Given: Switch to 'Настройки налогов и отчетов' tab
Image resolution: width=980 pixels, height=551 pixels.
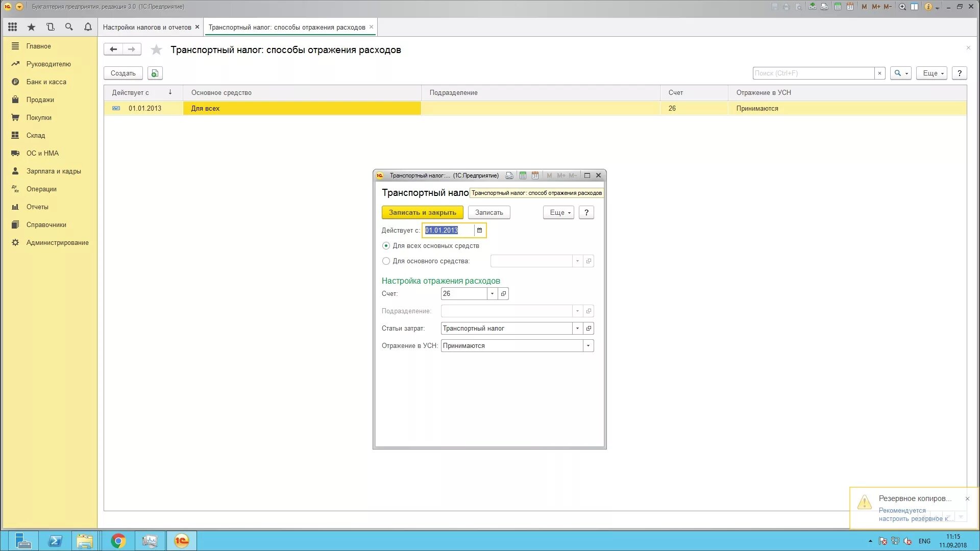Looking at the screenshot, I should (x=147, y=28).
